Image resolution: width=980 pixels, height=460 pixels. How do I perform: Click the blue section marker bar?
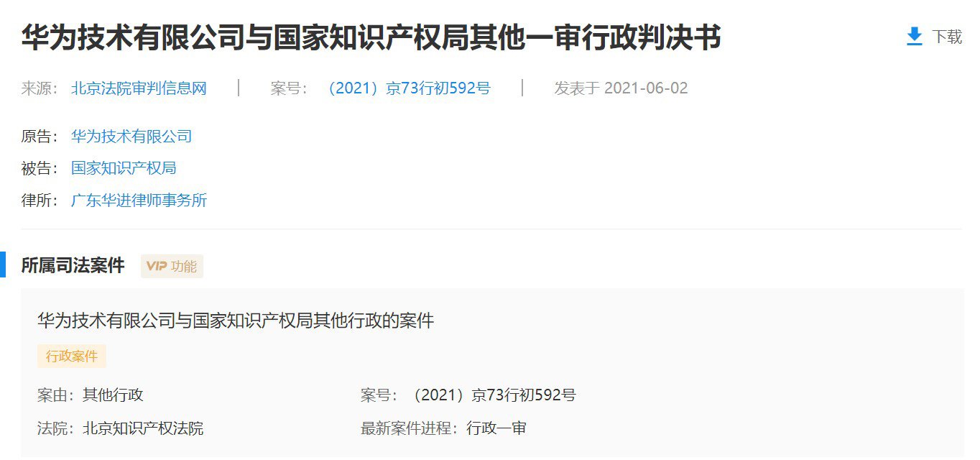(3, 265)
